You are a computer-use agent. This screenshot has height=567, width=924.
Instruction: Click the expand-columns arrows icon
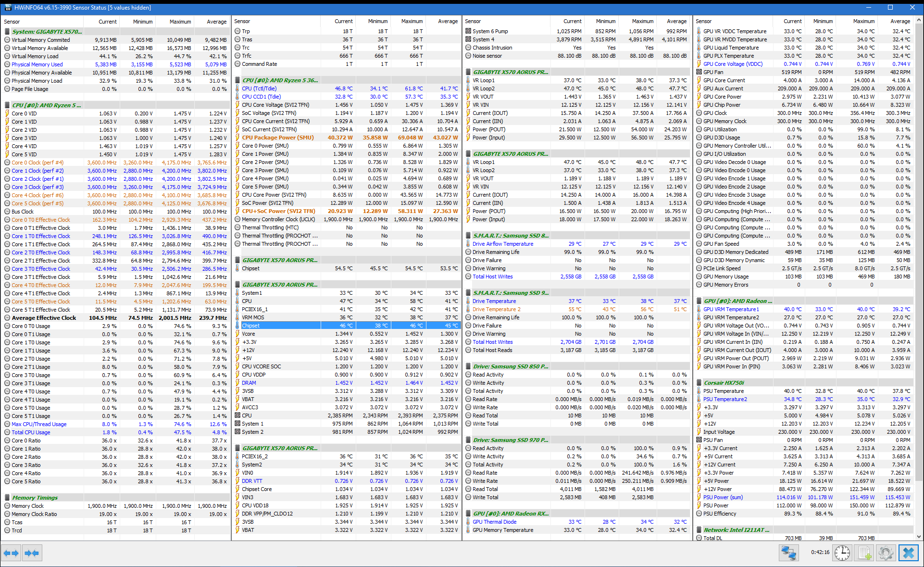11,553
